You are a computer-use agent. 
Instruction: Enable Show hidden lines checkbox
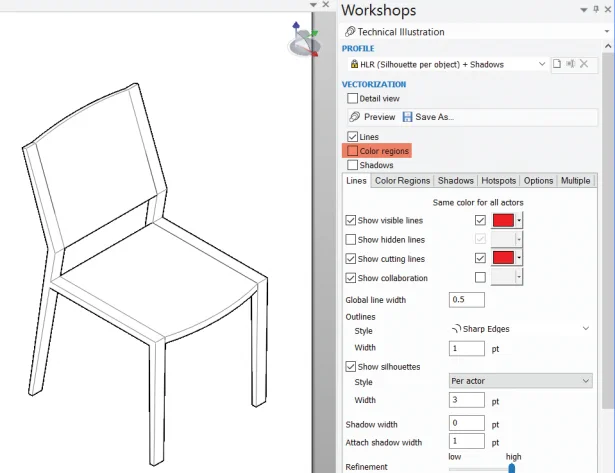pyautogui.click(x=350, y=240)
